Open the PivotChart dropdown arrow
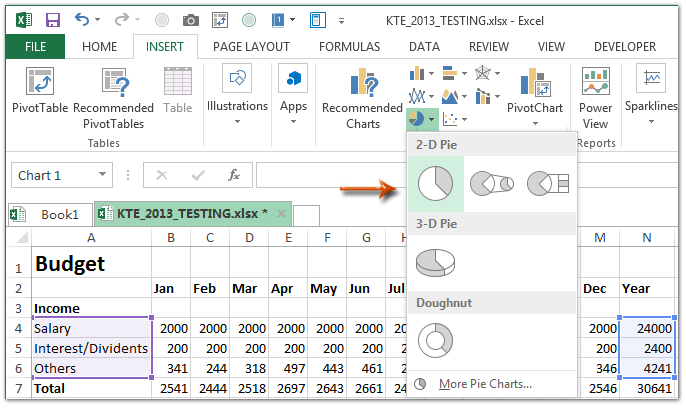The width and height of the screenshot is (686, 410). (535, 124)
